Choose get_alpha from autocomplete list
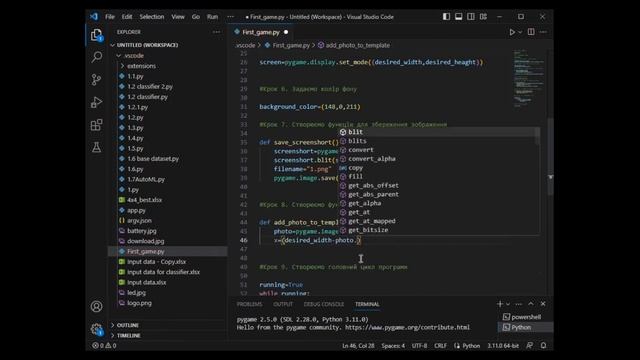The width and height of the screenshot is (640, 360). 439,203
